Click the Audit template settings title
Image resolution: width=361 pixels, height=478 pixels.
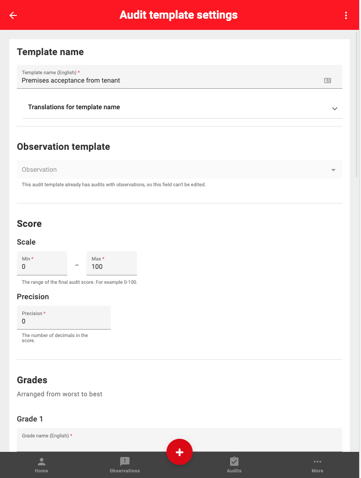point(179,15)
